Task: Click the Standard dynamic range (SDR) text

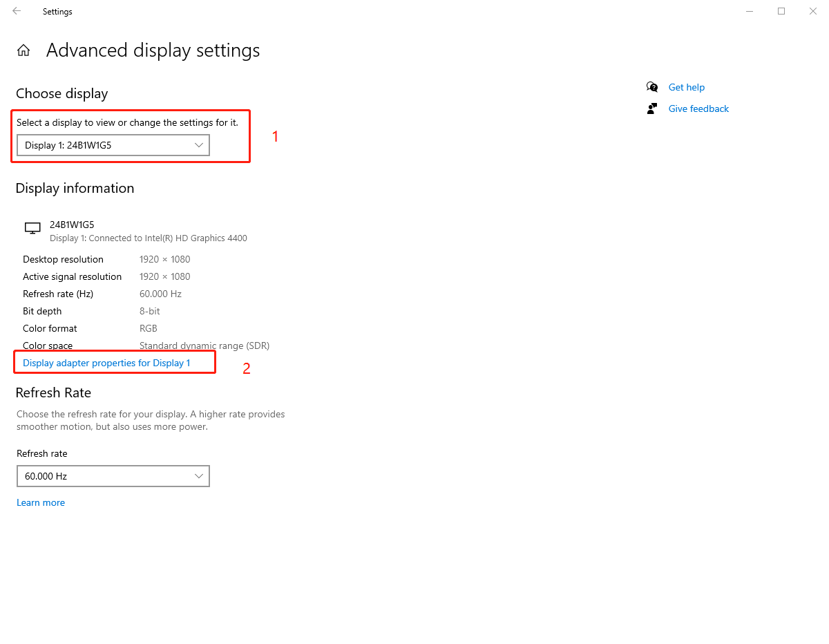Action: click(x=204, y=345)
